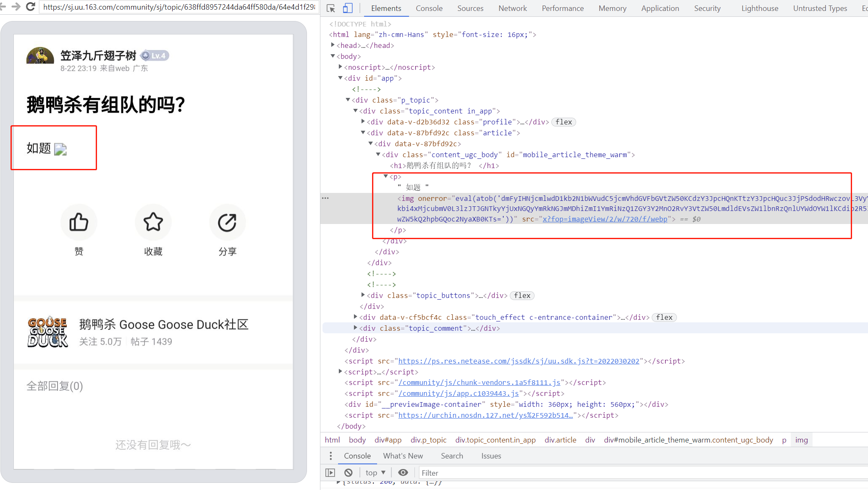Open the Untrusted Types tab
The width and height of the screenshot is (868, 490).
click(x=820, y=8)
